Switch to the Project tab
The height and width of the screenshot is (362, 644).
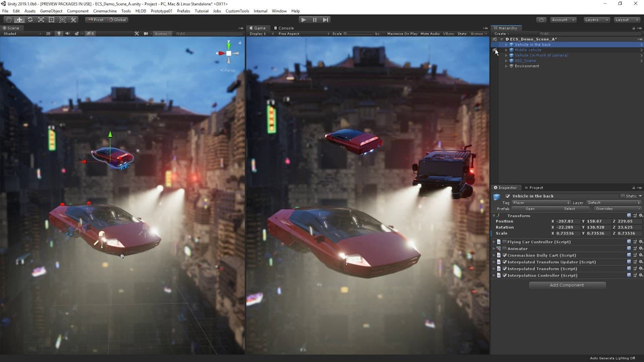(533, 188)
